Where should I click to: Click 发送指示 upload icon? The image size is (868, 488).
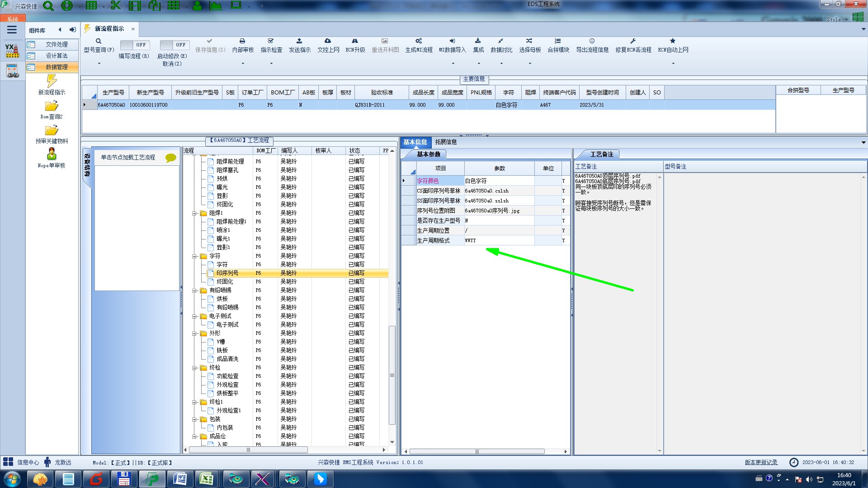(299, 41)
